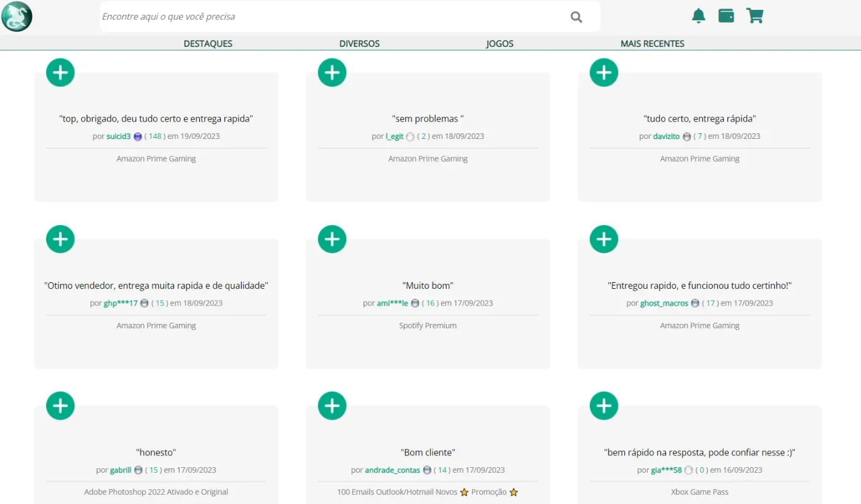Open the JOGOS menu
Screen dimensions: 861x504
coord(499,44)
